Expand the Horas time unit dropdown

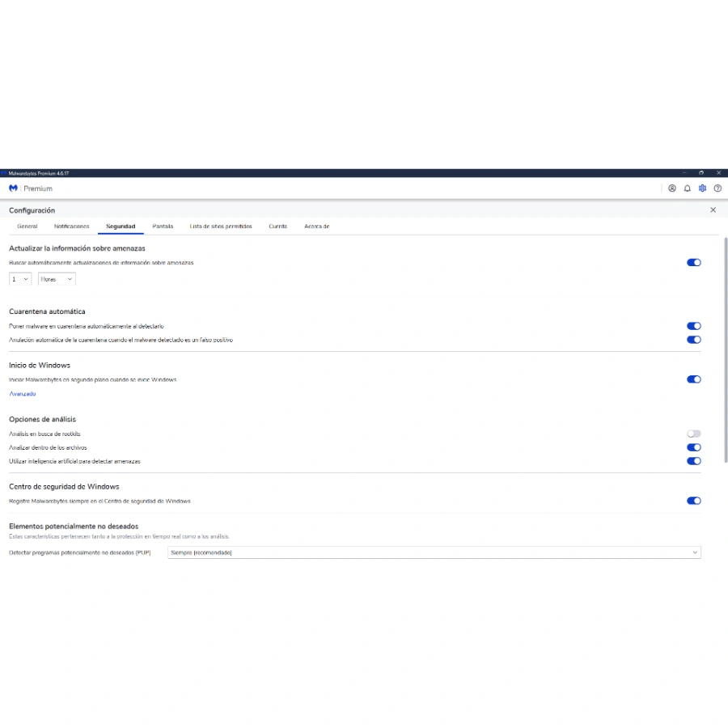point(57,279)
